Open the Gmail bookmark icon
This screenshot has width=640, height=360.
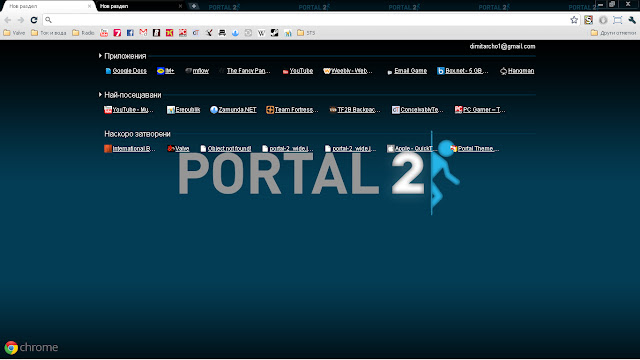point(143,33)
